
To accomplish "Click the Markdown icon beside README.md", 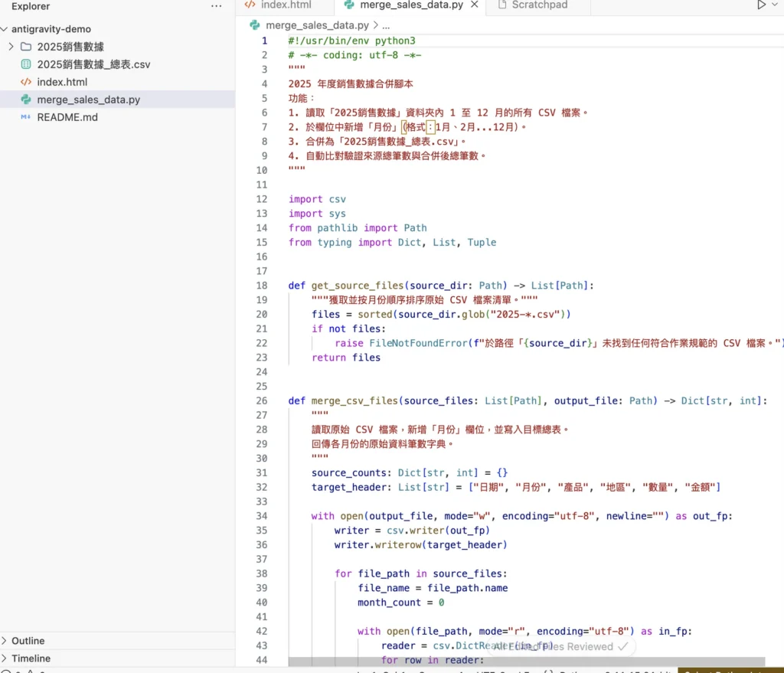I will [x=25, y=117].
